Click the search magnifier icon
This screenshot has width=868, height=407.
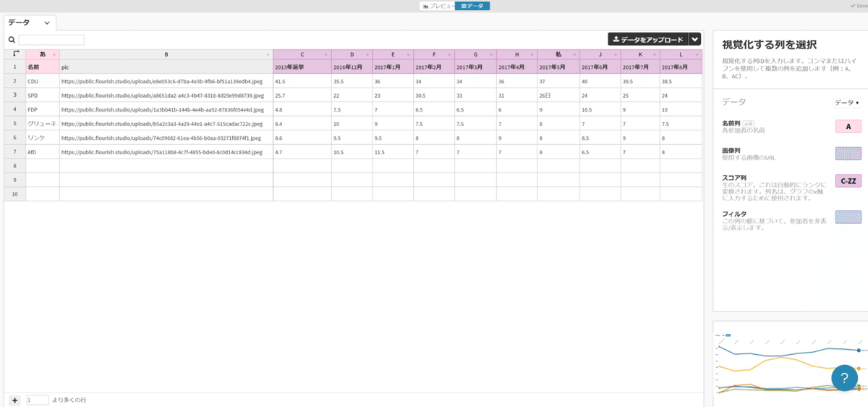12,40
